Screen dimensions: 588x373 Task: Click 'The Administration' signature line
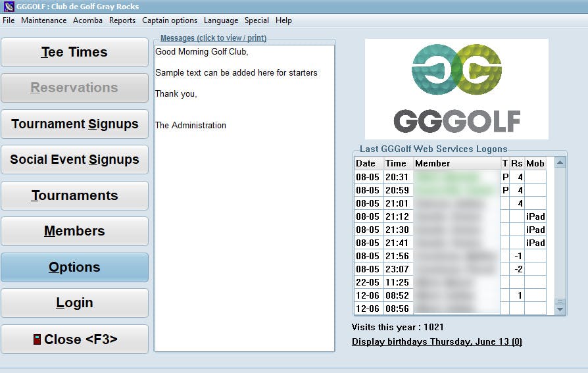[191, 125]
